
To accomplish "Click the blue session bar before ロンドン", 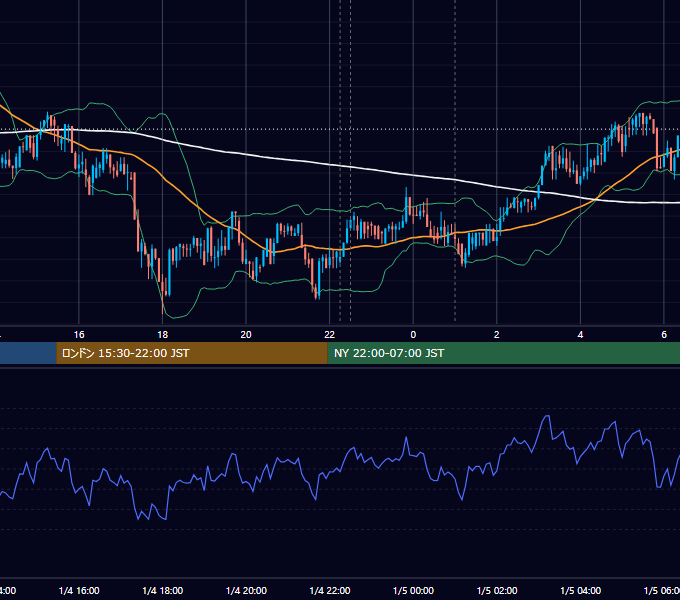I will pyautogui.click(x=28, y=353).
